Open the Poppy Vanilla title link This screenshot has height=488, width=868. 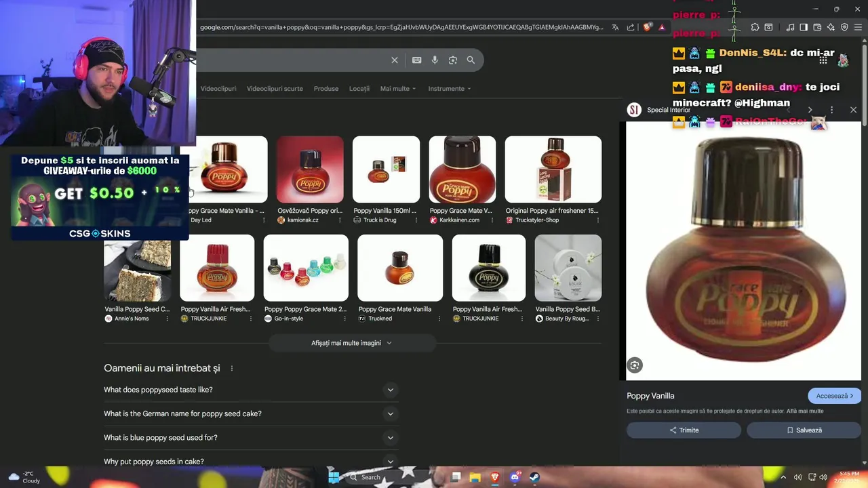click(x=650, y=396)
